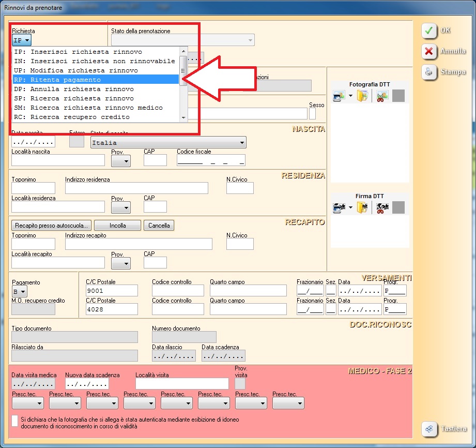Open the Tastiera on-screen keyboard
Viewport: 476px width, 448px height.
(429, 429)
